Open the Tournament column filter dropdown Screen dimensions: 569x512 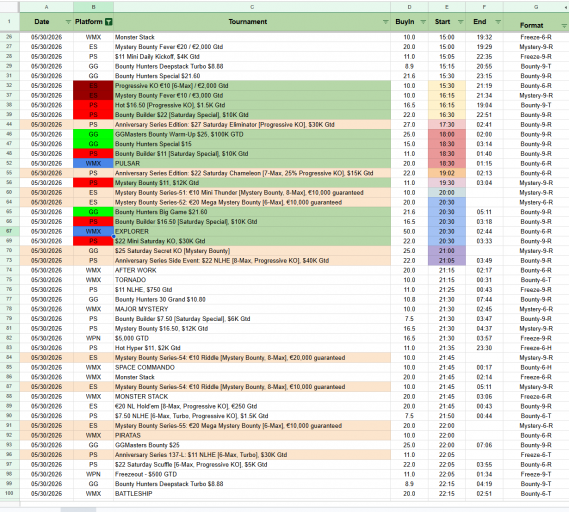tap(385, 22)
